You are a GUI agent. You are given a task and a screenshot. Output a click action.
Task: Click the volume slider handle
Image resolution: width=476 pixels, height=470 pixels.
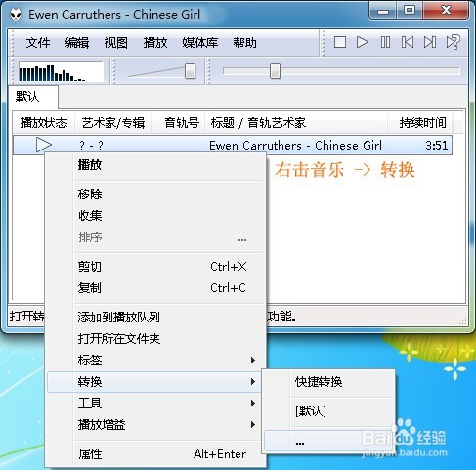pos(190,70)
